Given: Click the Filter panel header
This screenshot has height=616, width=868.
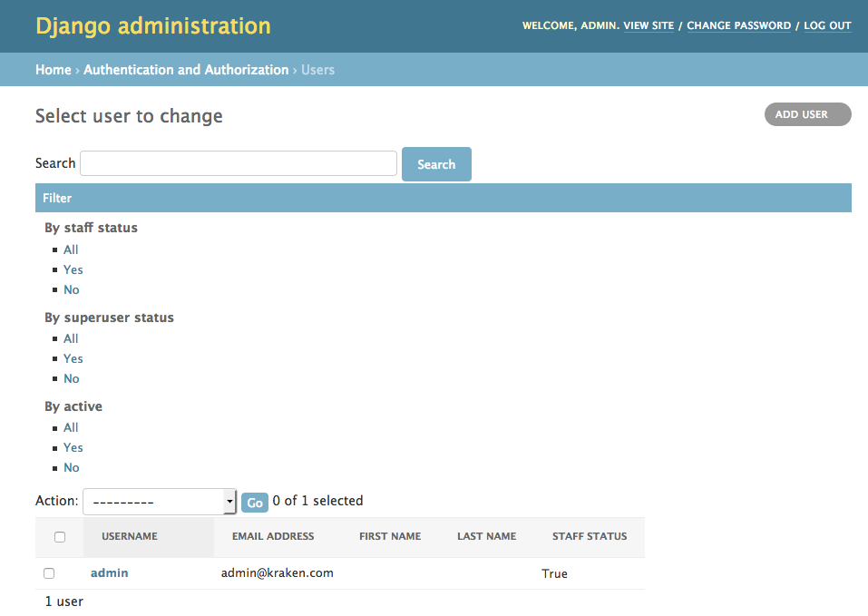Looking at the screenshot, I should pyautogui.click(x=444, y=198).
